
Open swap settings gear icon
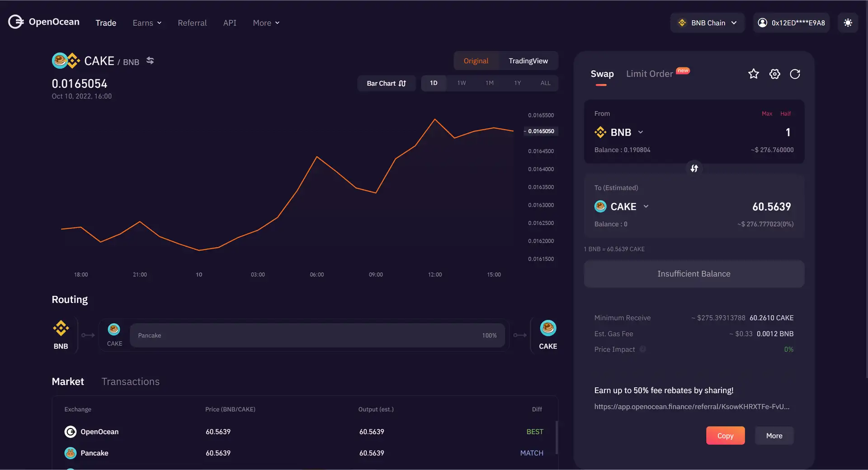[x=774, y=74]
